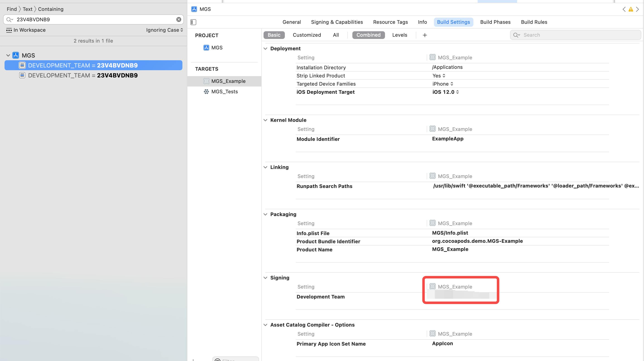
Task: Select the Combined filter toggle
Action: [x=369, y=35]
